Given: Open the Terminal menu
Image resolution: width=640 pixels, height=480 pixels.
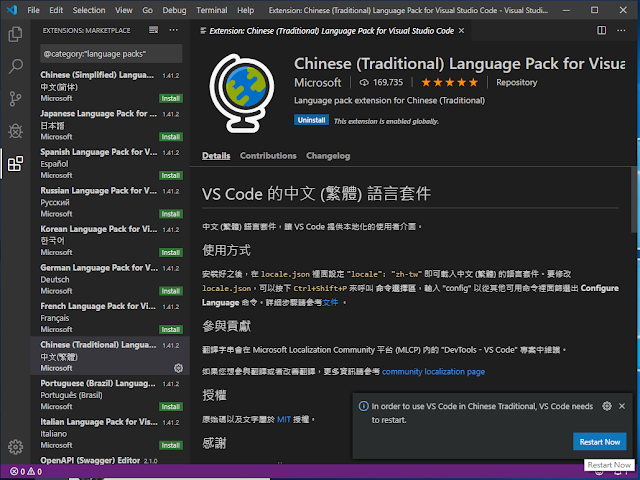Looking at the screenshot, I should pos(211,10).
